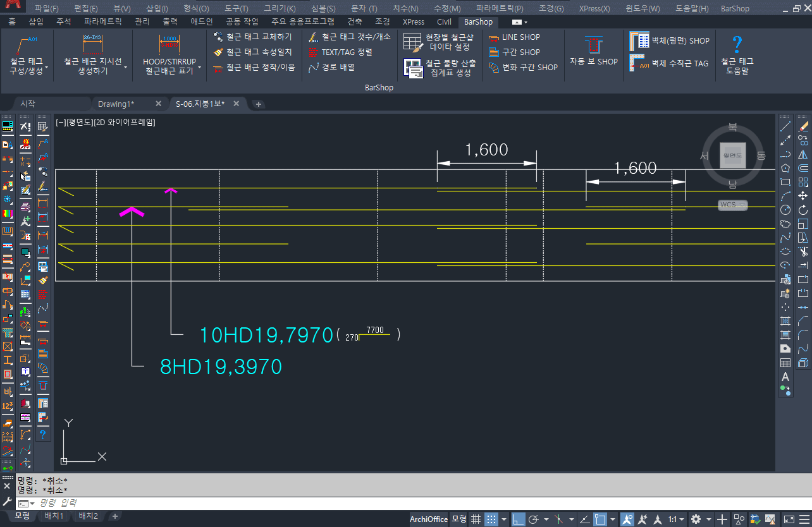Screen dimensions: 812x527
Task: Select the Rotate tool in the modify toolbar
Action: tap(803, 210)
